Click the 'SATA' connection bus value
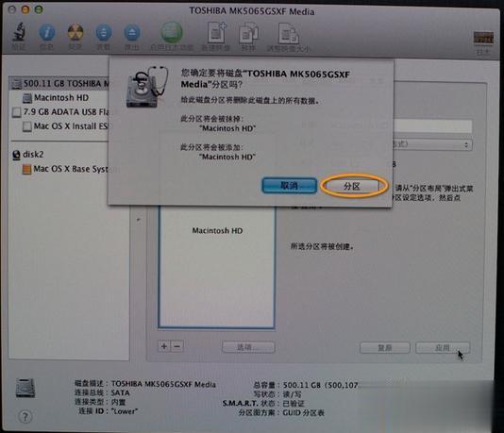The image size is (504, 433). tap(120, 392)
